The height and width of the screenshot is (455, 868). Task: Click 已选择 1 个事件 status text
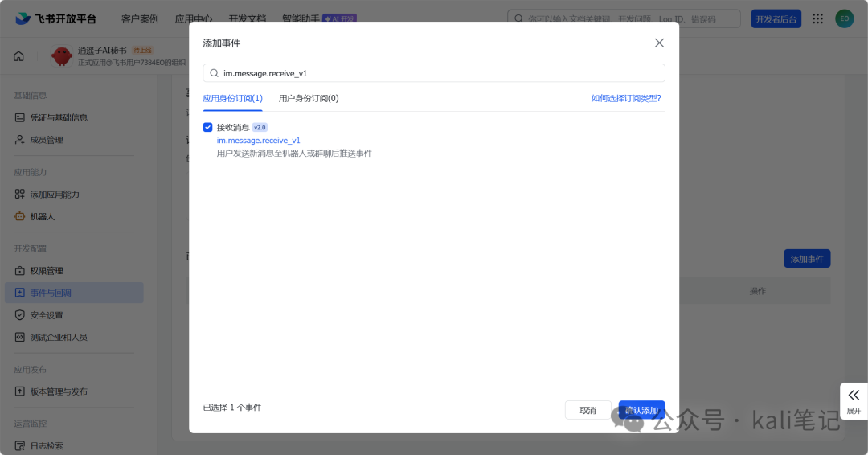(x=232, y=408)
